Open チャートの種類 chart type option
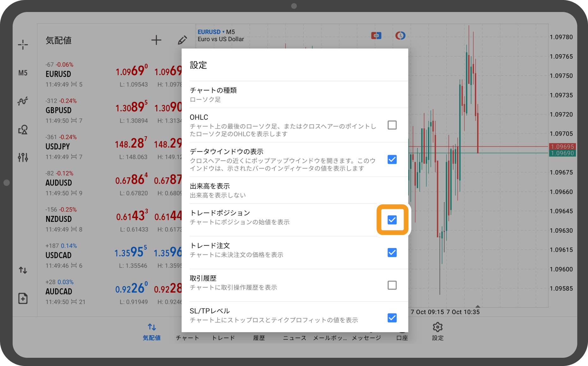588x366 pixels. (295, 95)
